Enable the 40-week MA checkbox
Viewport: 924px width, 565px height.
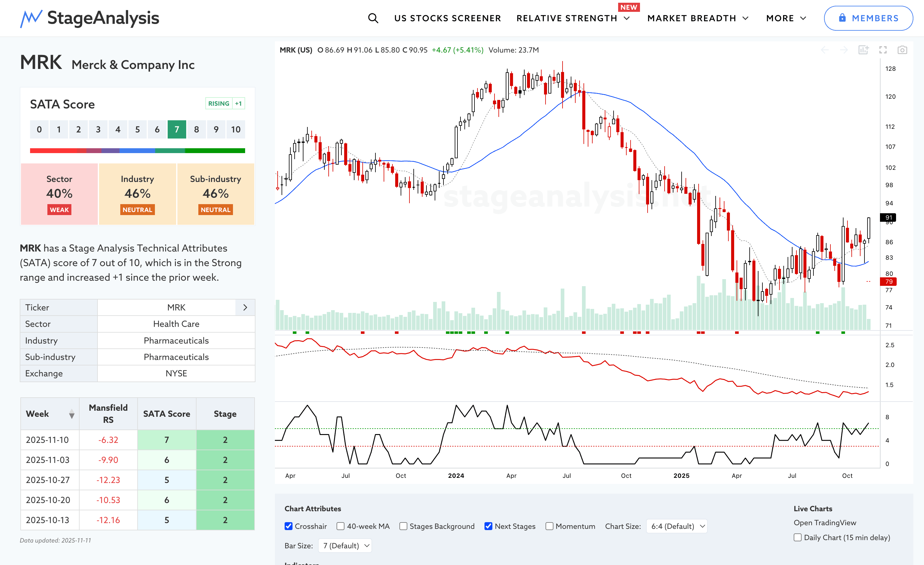[341, 526]
